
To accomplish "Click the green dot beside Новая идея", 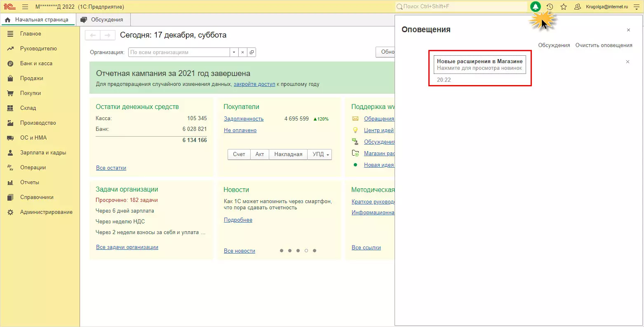I will 355,165.
